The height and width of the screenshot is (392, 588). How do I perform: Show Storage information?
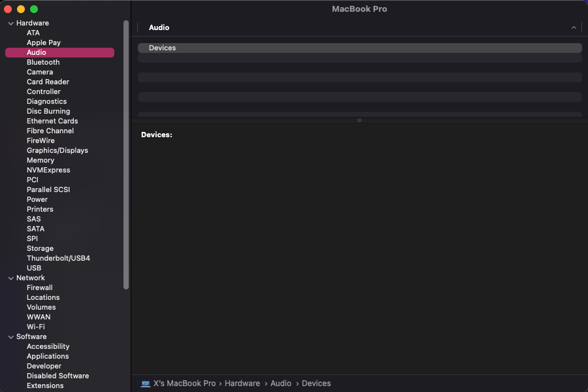[x=40, y=248]
